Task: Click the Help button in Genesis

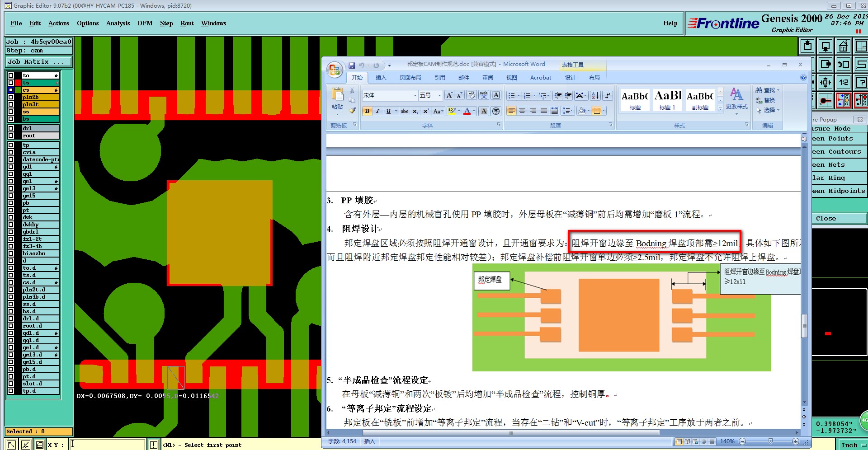Action: (x=670, y=23)
